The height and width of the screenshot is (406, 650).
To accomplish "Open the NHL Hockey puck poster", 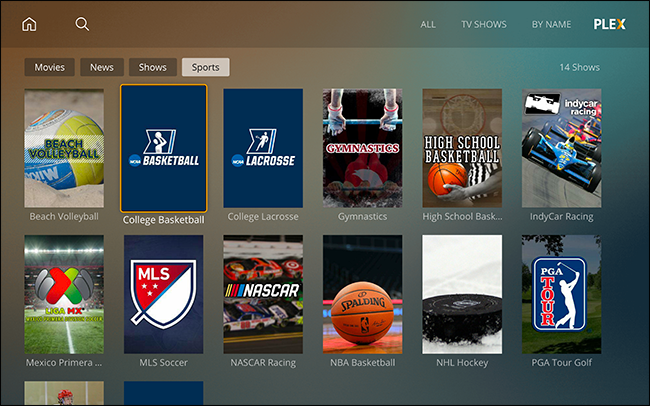I will 462,294.
